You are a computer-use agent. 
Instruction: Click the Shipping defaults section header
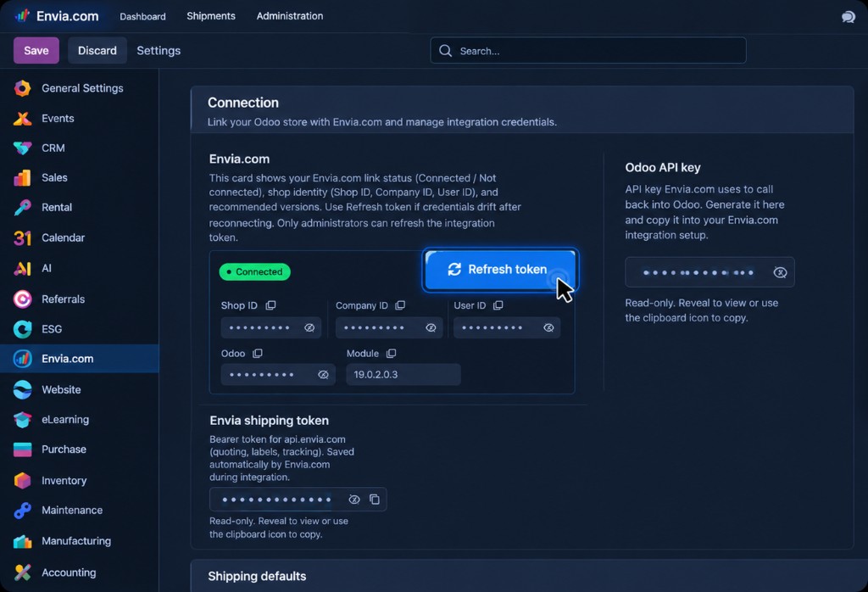pyautogui.click(x=257, y=576)
